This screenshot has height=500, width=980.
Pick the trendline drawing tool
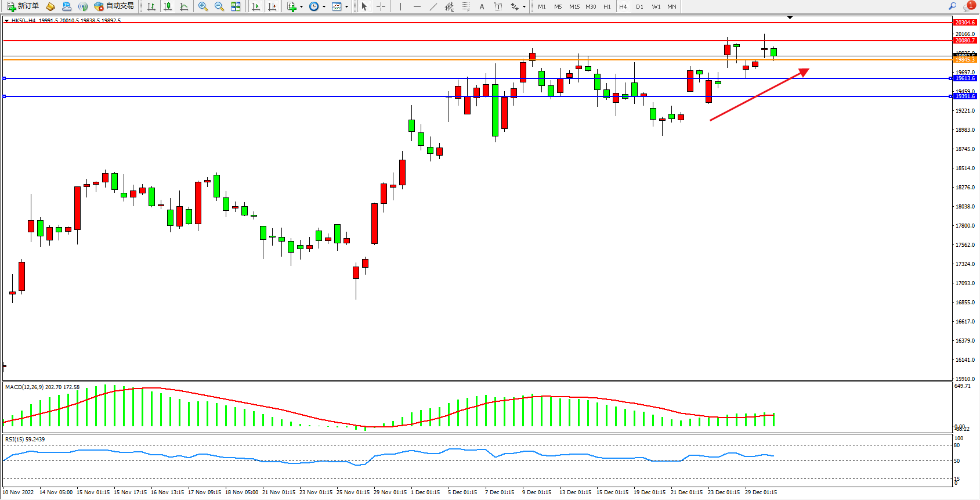pyautogui.click(x=433, y=6)
